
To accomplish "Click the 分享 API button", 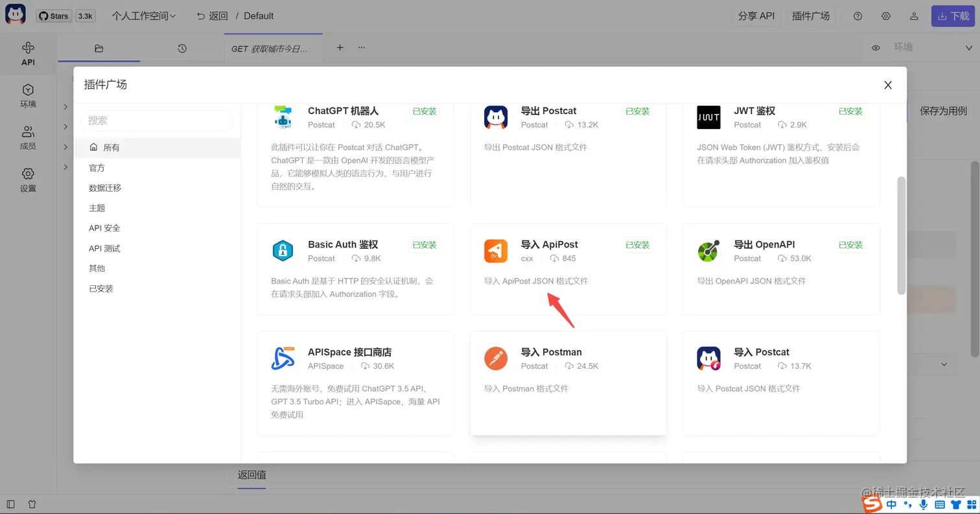I will 756,16.
